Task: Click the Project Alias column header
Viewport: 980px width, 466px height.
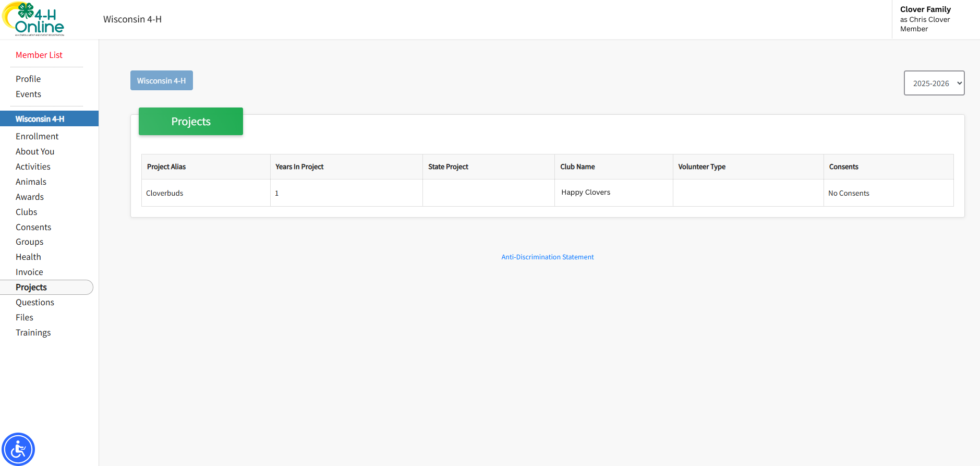Action: 166,166
